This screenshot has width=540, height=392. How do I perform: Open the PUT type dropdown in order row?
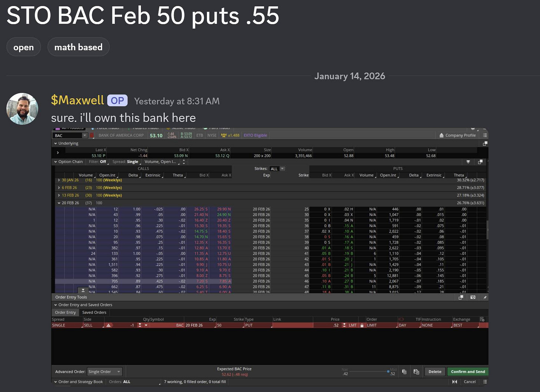[258, 325]
